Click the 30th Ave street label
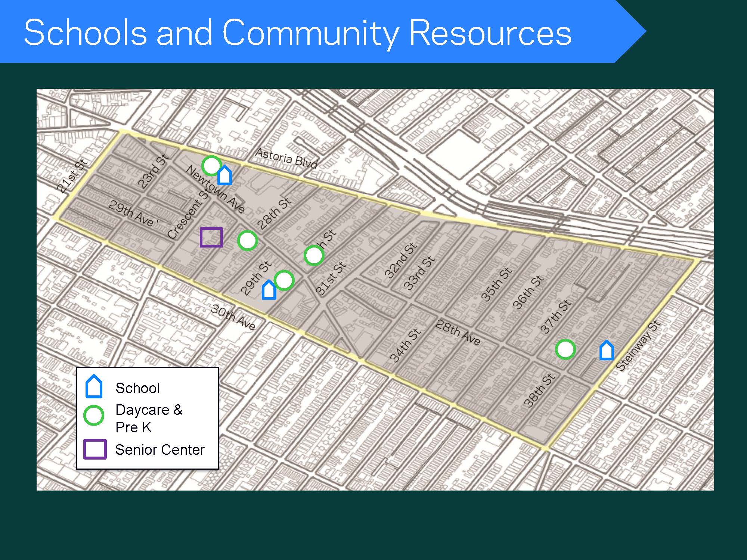This screenshot has width=747, height=560. coord(233,317)
